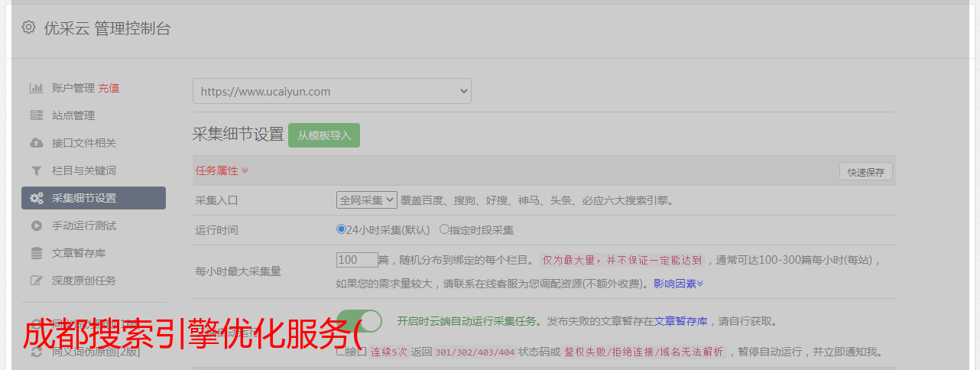Click the edit icon for 深度原创任务
The width and height of the screenshot is (980, 370).
click(36, 281)
